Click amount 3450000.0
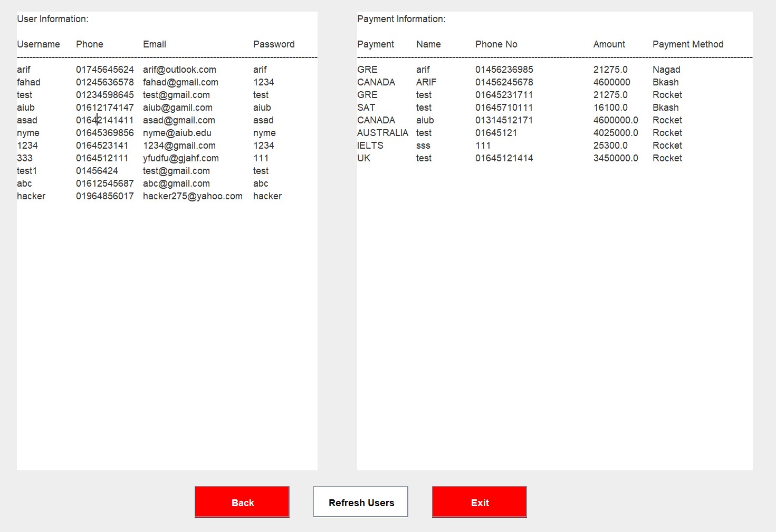This screenshot has width=776, height=532. (616, 158)
